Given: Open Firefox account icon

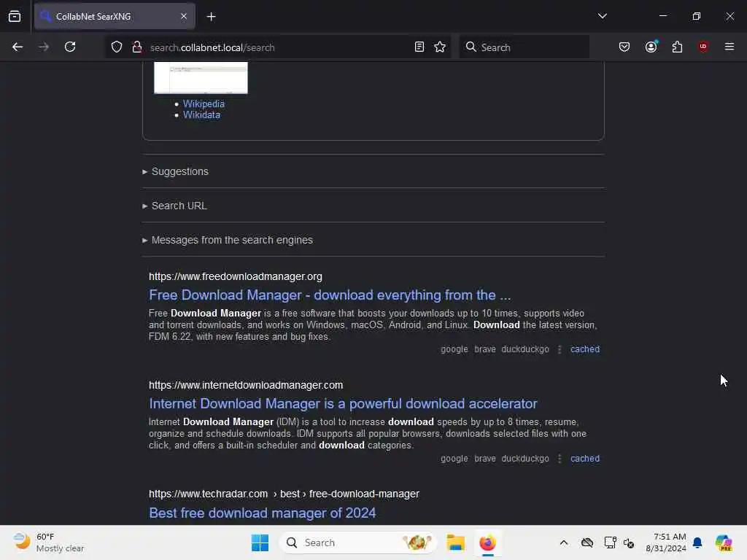Looking at the screenshot, I should coord(651,47).
